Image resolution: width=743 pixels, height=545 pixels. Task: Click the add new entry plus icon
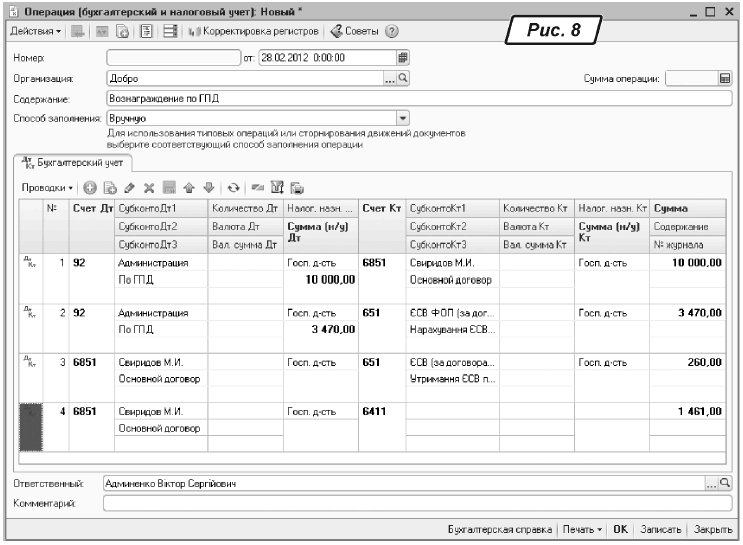pos(90,187)
